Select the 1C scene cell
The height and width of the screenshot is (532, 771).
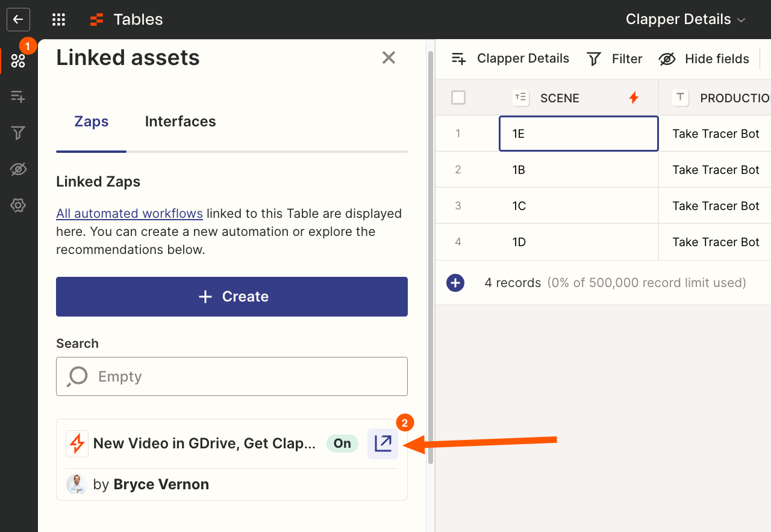pos(579,206)
